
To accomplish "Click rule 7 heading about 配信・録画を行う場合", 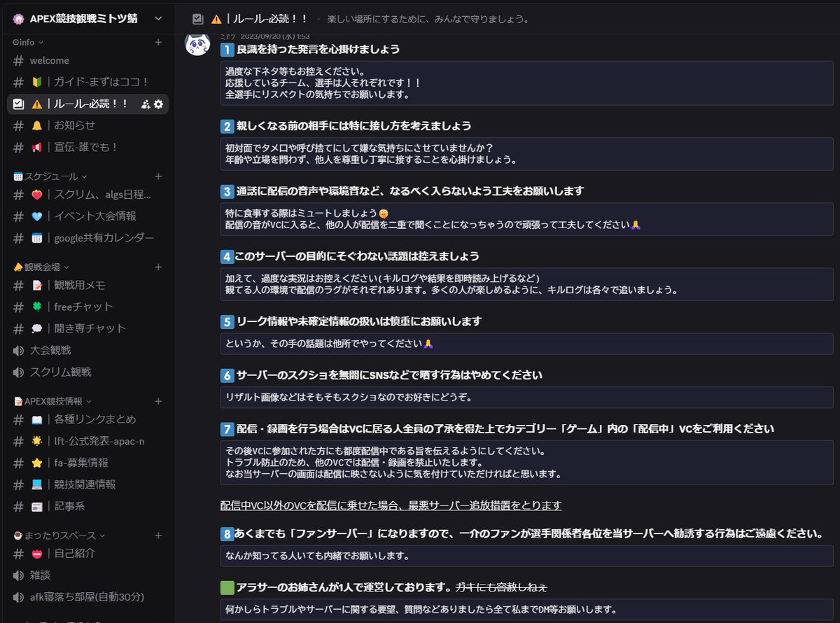I will 505,428.
